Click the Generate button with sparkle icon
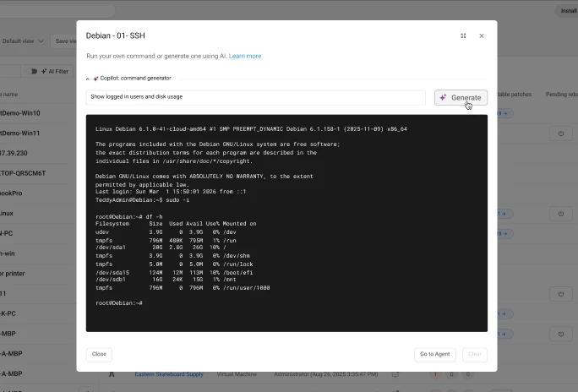This screenshot has width=578, height=392. [x=461, y=98]
